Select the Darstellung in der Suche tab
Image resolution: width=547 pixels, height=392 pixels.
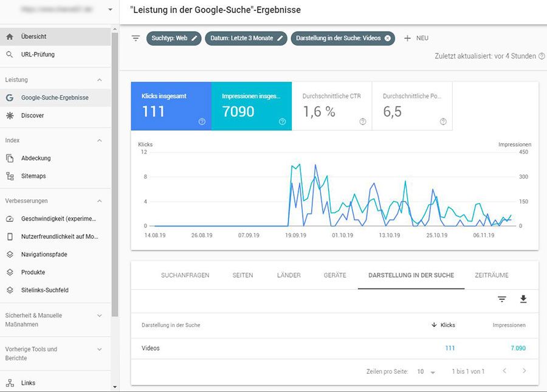[411, 275]
